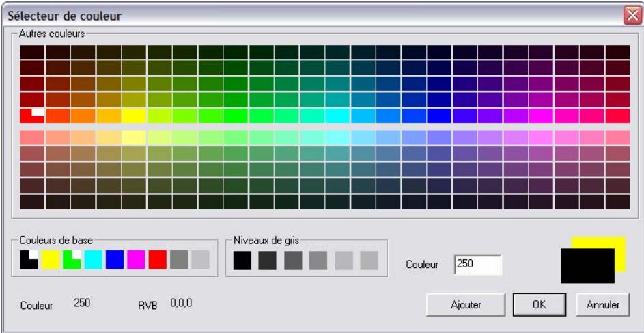This screenshot has width=644, height=333.
Task: Choose the top-right dark maroon swatch in Autres couleurs
Action: pos(617,52)
